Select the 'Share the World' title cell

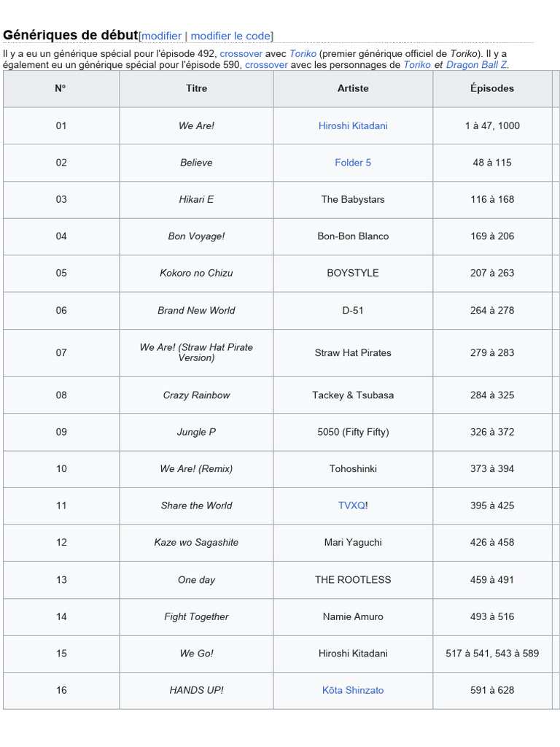click(196, 506)
